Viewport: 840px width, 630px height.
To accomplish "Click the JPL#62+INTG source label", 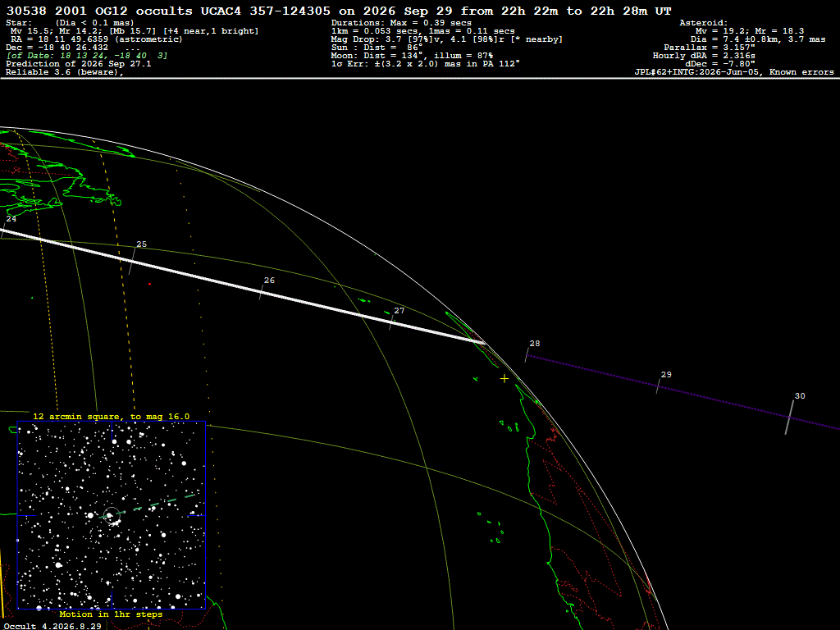I will 734,72.
